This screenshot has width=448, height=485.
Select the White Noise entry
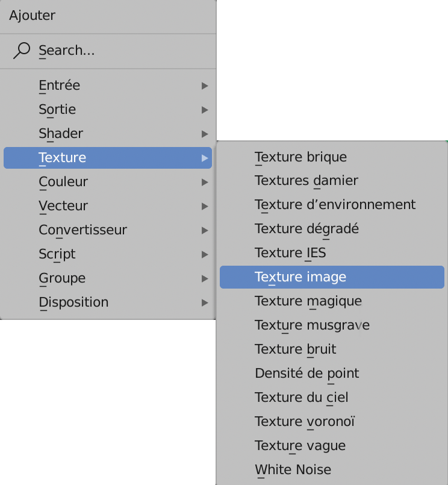[293, 470]
